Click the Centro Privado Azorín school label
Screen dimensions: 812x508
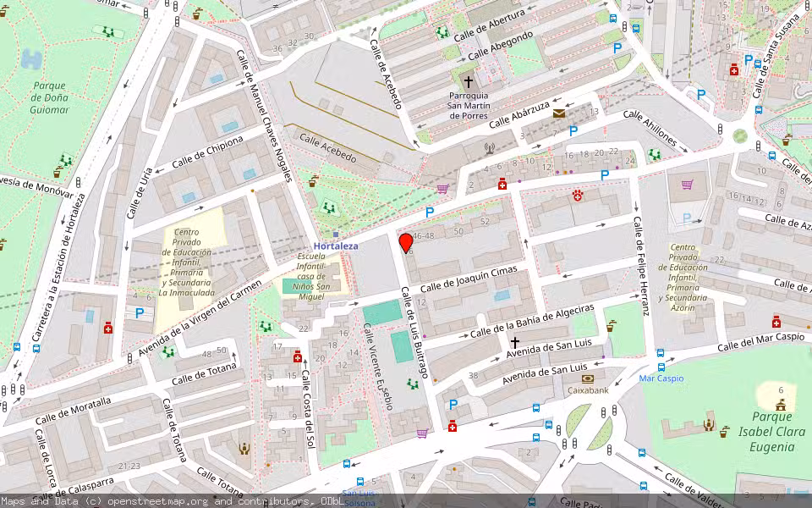[683, 278]
